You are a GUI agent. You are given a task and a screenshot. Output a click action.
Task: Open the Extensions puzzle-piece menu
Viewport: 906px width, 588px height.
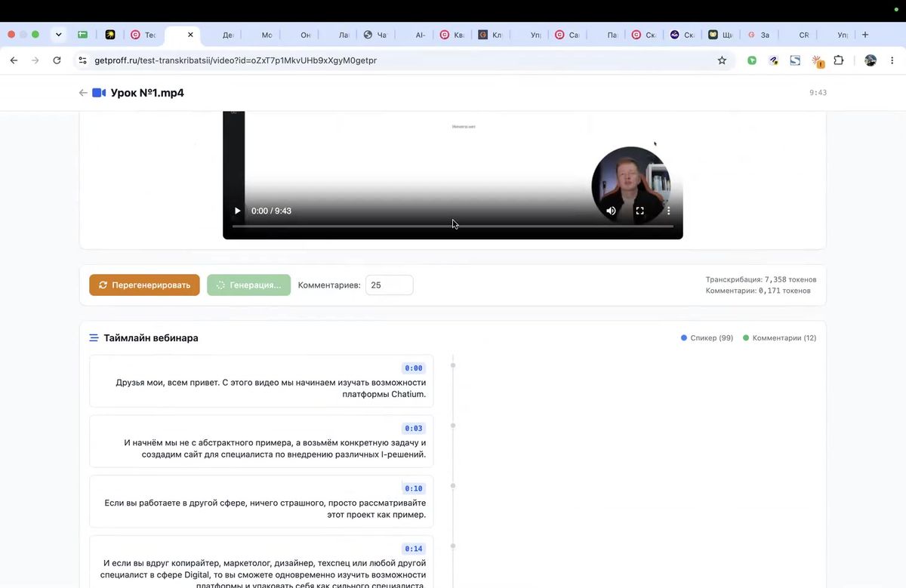[839, 60]
